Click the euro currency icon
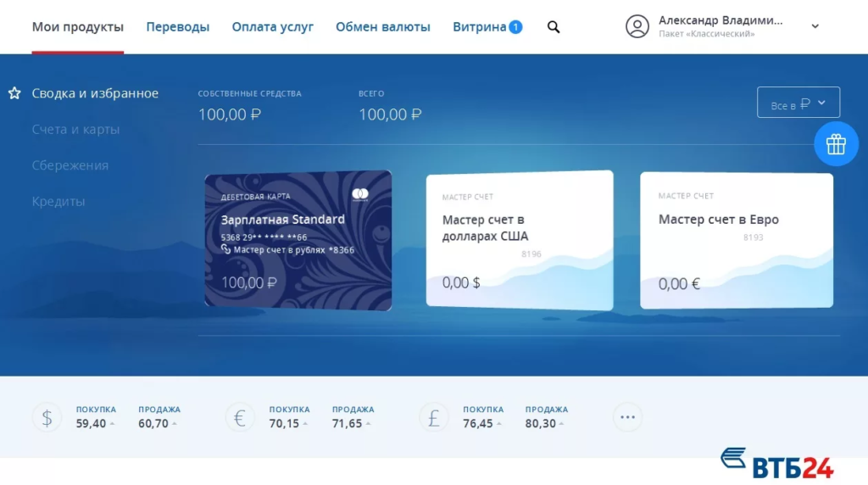Screen dimensions: 868x485 coord(240,417)
